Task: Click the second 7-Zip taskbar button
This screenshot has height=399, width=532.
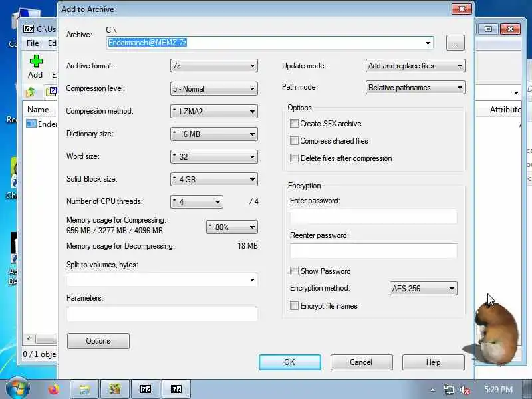Action: tap(176, 389)
